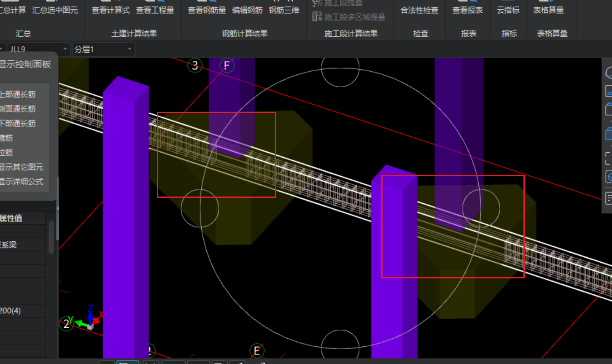
Task: Activate 钢筋三维 view
Action: click(x=284, y=10)
